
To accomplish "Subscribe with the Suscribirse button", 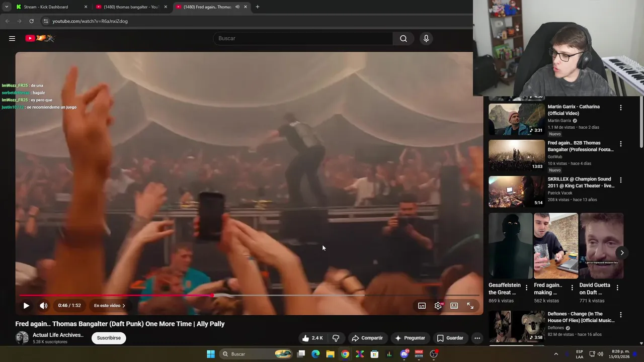I will (x=109, y=338).
